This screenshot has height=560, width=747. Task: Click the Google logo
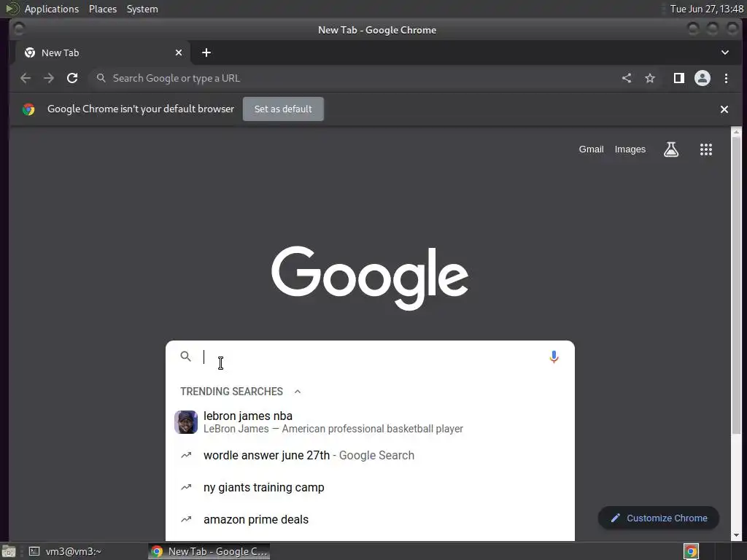click(370, 278)
